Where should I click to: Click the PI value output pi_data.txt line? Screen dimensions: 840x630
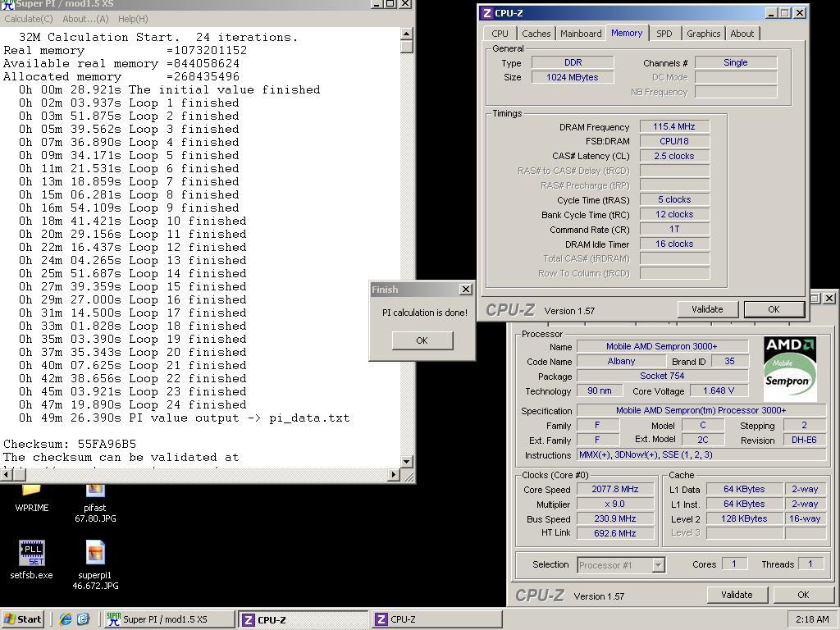[x=184, y=418]
